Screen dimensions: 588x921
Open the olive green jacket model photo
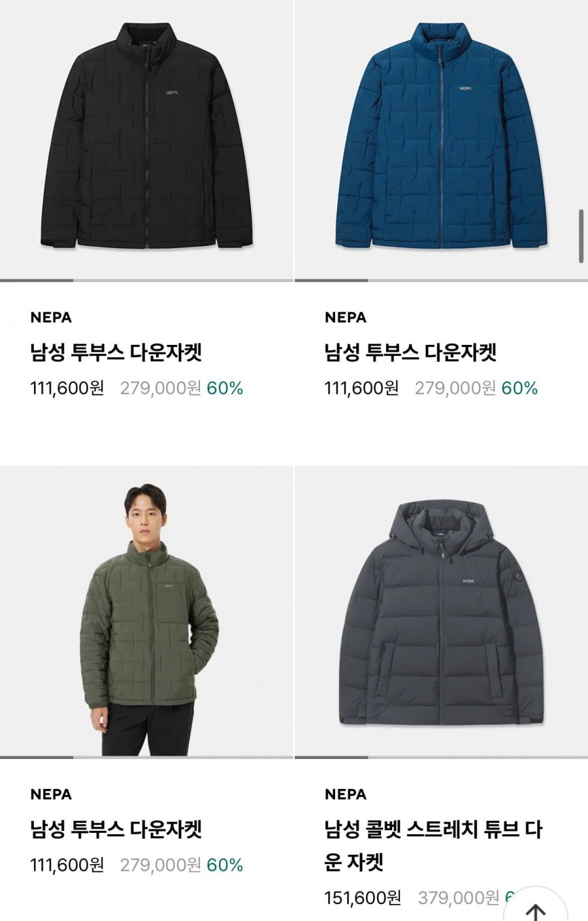[146, 611]
